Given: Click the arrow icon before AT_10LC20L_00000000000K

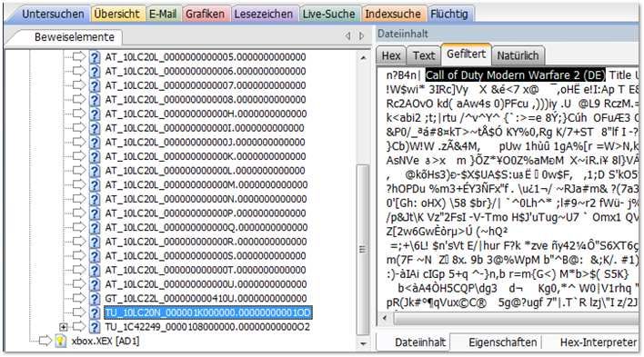Looking at the screenshot, I should coord(78,156).
